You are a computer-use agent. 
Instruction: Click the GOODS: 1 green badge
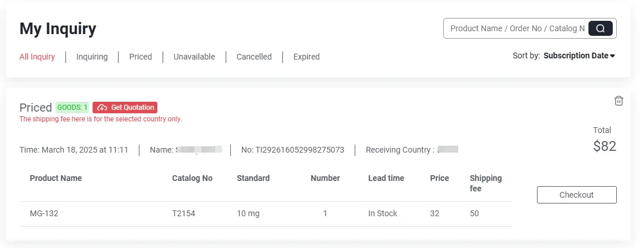(72, 108)
